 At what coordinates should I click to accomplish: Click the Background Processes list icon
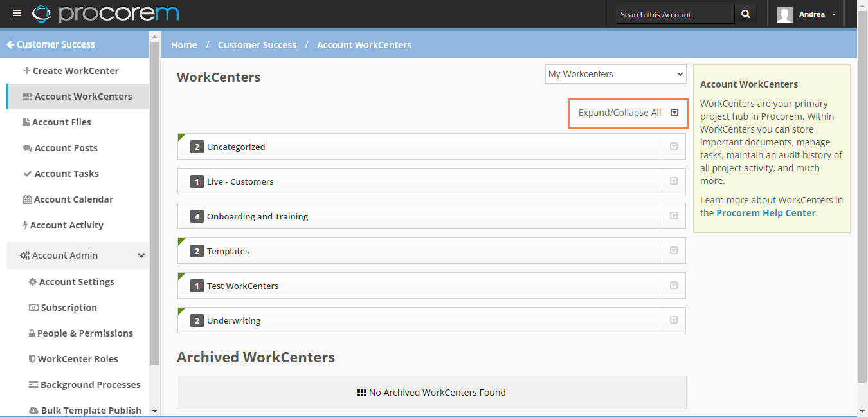pos(33,385)
